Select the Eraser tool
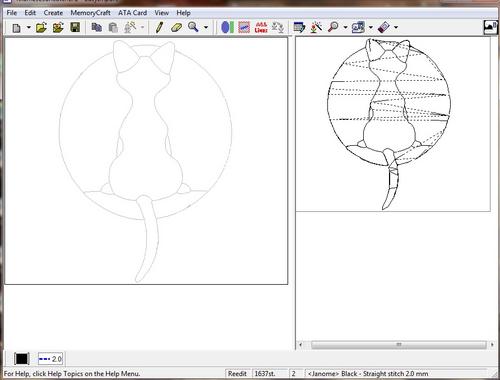Image resolution: width=500 pixels, height=380 pixels. coord(176,27)
